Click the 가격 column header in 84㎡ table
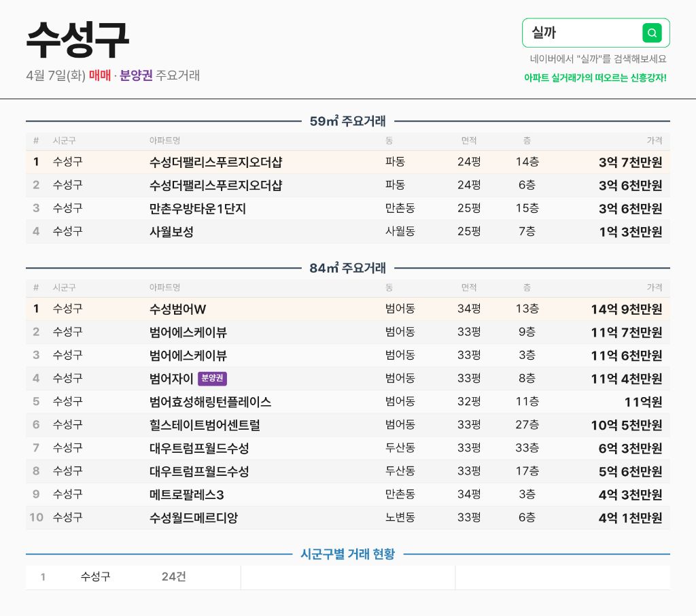This screenshot has height=616, width=696. tap(655, 288)
